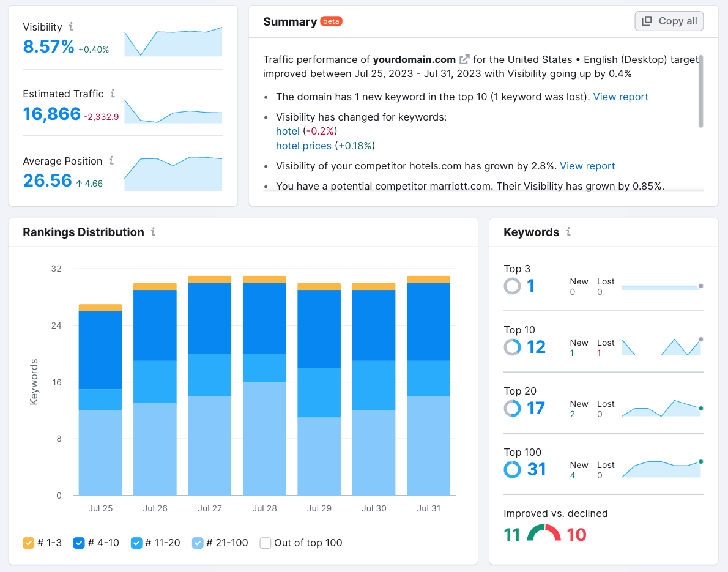This screenshot has width=728, height=572.
Task: Open the Rankings Distribution info tooltip icon
Action: tap(154, 232)
